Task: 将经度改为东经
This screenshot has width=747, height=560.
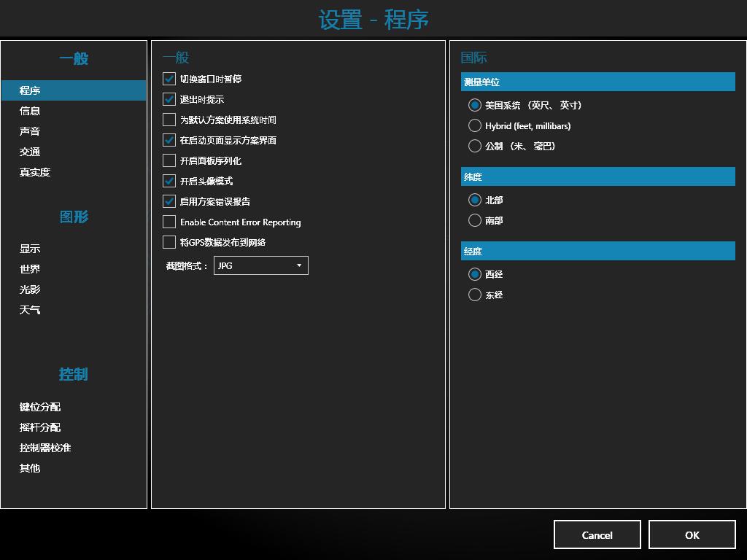Action: pyautogui.click(x=475, y=295)
